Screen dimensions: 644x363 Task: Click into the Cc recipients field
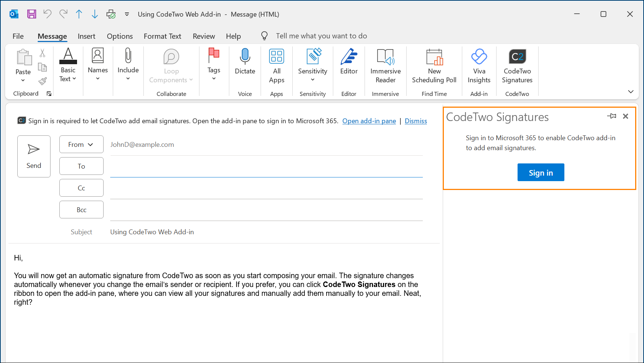click(x=266, y=189)
